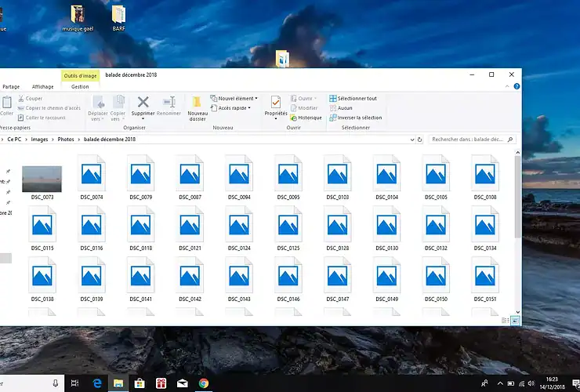Viewport: 580px width, 392px height.
Task: Open Task View in the taskbar
Action: pyautogui.click(x=74, y=383)
